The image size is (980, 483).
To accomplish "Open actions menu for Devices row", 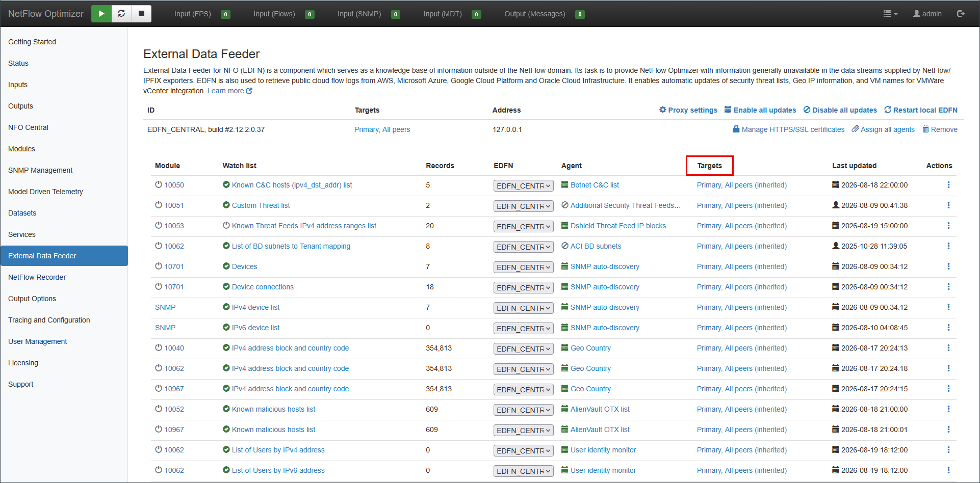I will [x=948, y=266].
